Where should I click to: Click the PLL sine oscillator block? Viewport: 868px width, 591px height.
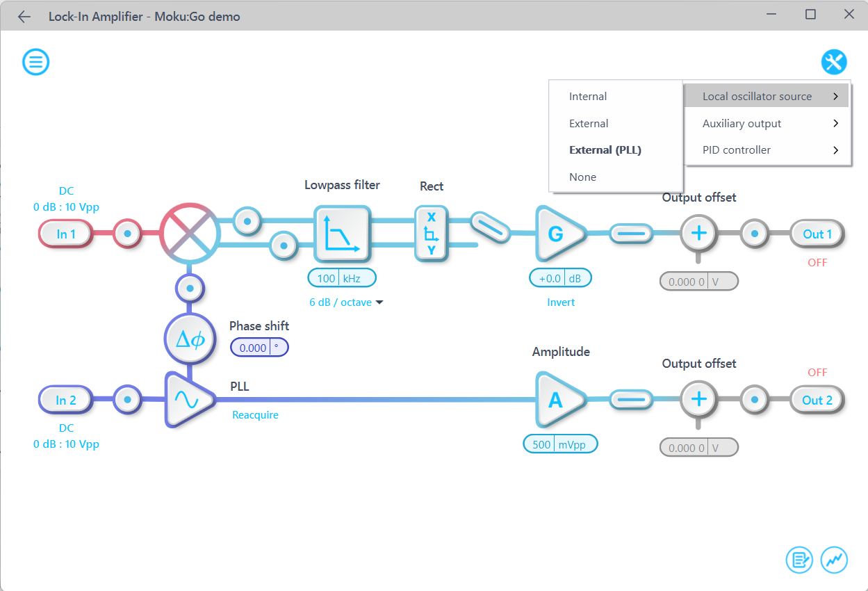pos(188,400)
